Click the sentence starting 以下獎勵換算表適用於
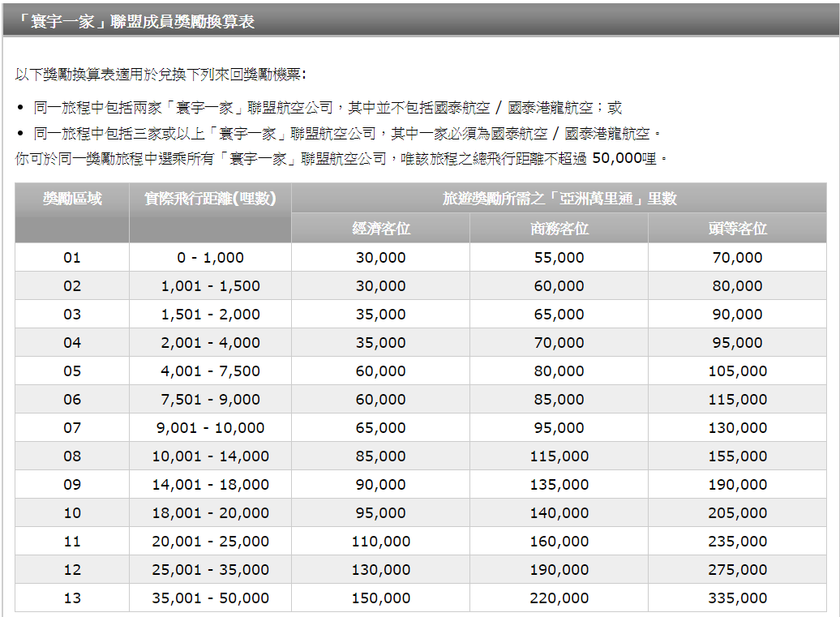The image size is (840, 617). [161, 75]
